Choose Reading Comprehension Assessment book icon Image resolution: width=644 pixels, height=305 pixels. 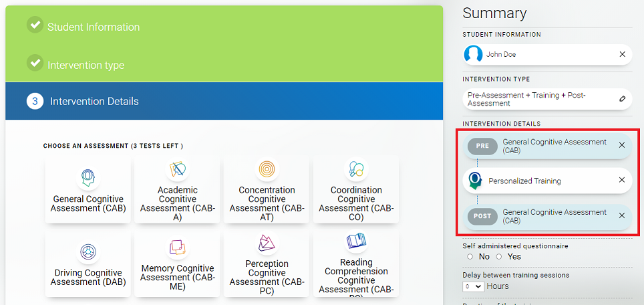pos(356,241)
